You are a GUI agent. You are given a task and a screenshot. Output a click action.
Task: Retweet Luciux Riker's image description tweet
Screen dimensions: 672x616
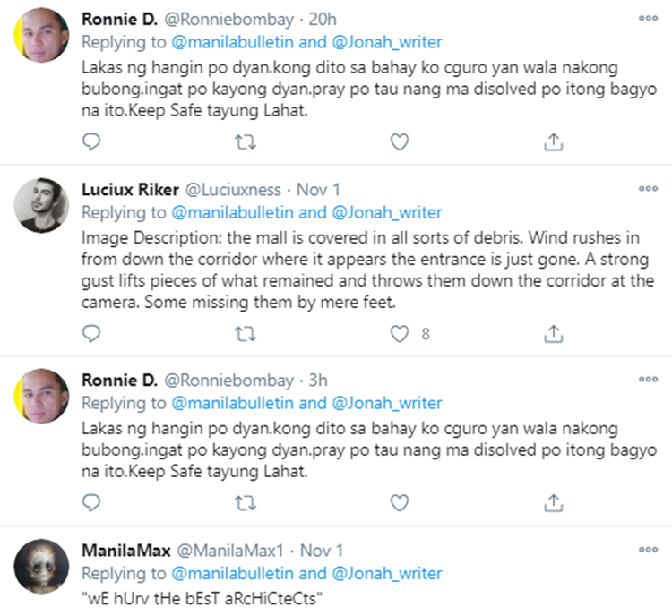pos(245,334)
